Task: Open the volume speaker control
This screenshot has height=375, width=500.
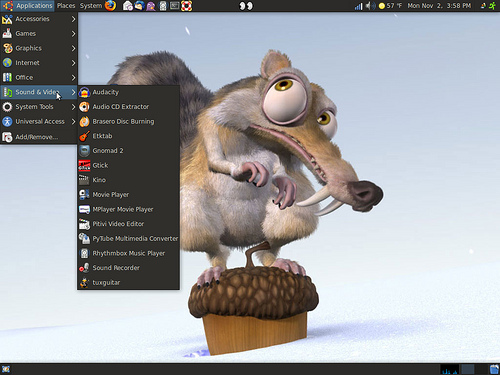Action: click(370, 6)
